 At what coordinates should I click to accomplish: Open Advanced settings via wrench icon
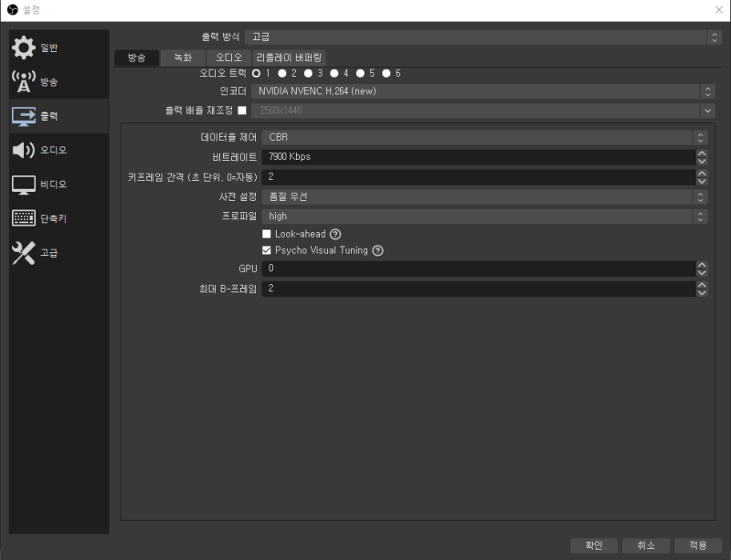coord(24,253)
